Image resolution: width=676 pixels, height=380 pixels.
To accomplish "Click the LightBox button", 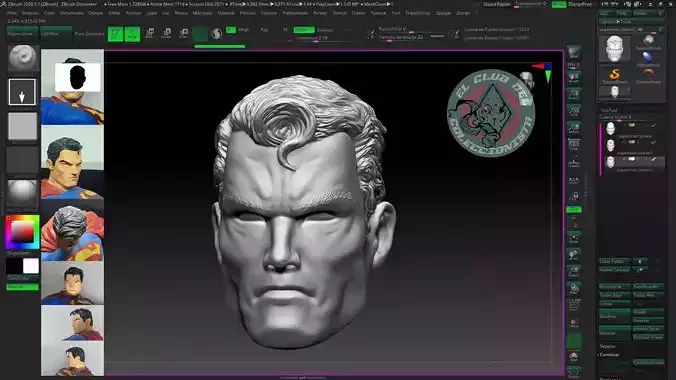I will click(x=56, y=33).
